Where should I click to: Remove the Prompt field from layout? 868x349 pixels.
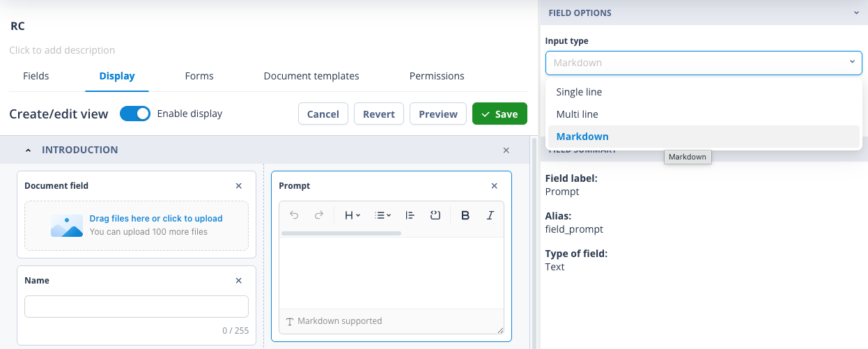495,186
